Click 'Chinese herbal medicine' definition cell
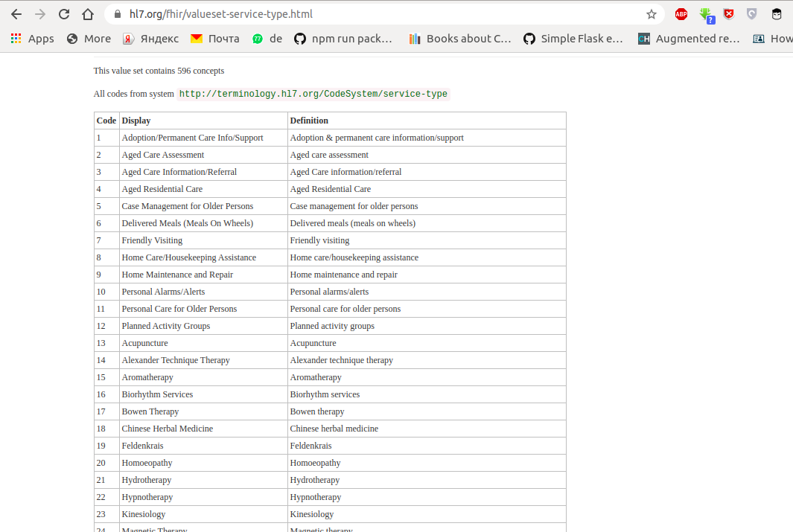This screenshot has width=793, height=532. (x=427, y=429)
